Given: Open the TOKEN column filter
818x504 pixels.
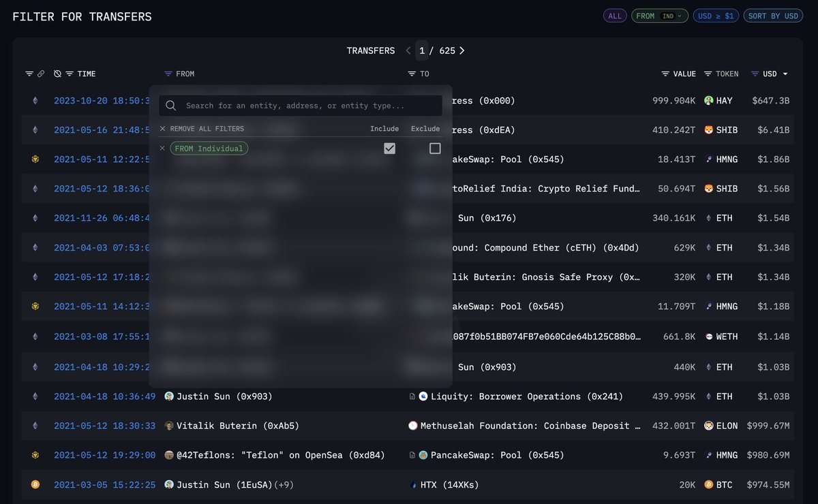Looking at the screenshot, I should click(708, 74).
